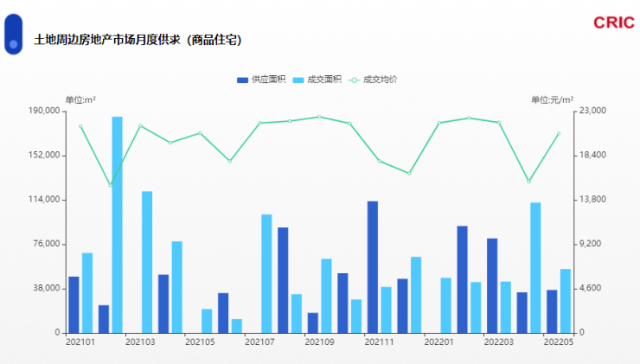Toggle the 成交面积 legend series
640x364 pixels.
click(317, 80)
